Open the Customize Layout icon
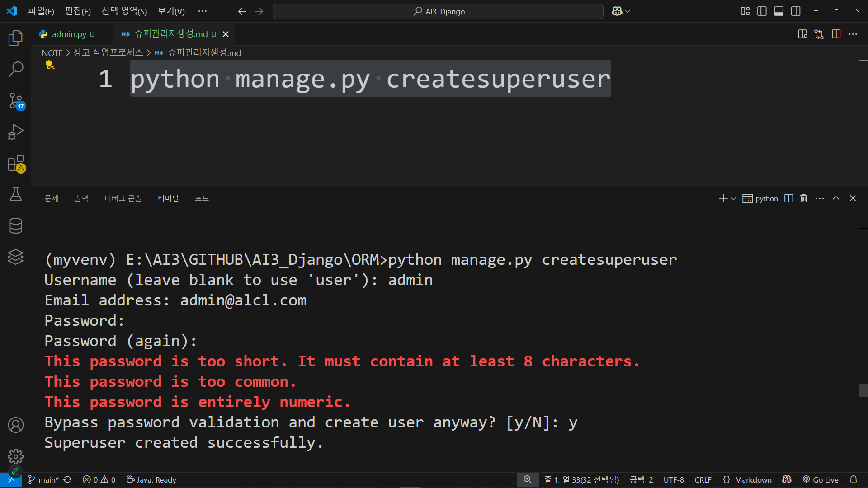 745,11
